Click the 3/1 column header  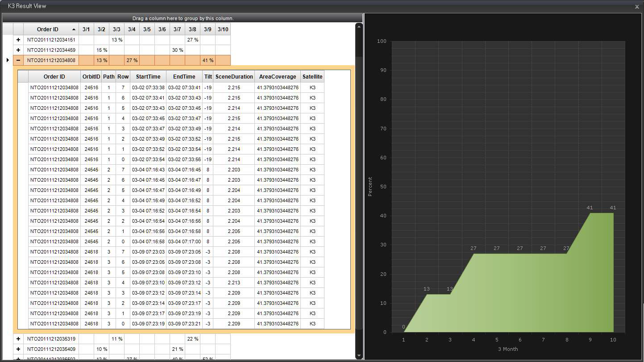pos(87,29)
